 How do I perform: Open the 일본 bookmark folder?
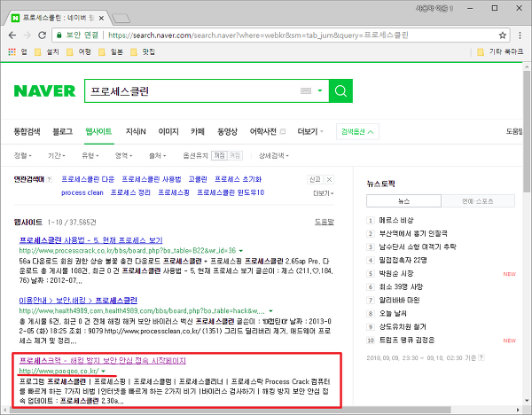tap(111, 51)
